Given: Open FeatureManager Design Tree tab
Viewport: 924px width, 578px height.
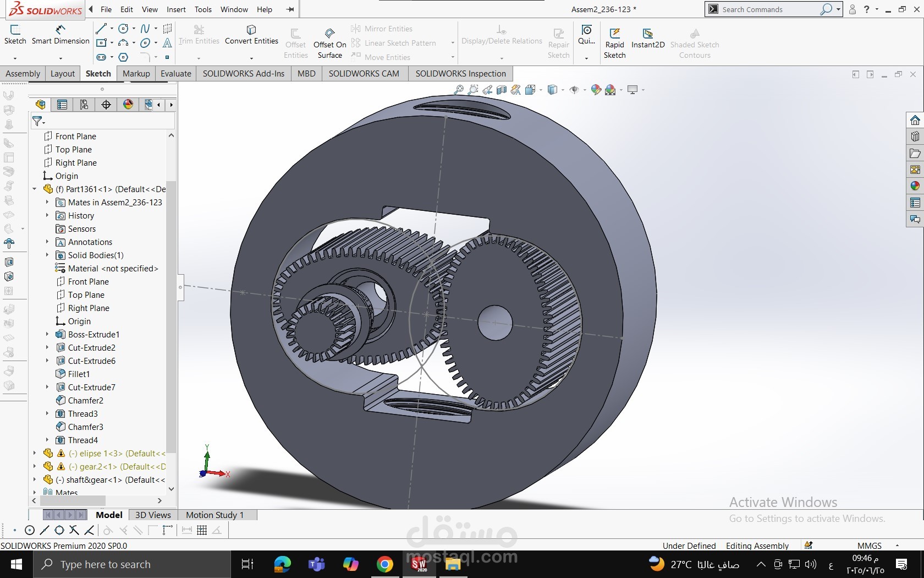Looking at the screenshot, I should [x=40, y=105].
